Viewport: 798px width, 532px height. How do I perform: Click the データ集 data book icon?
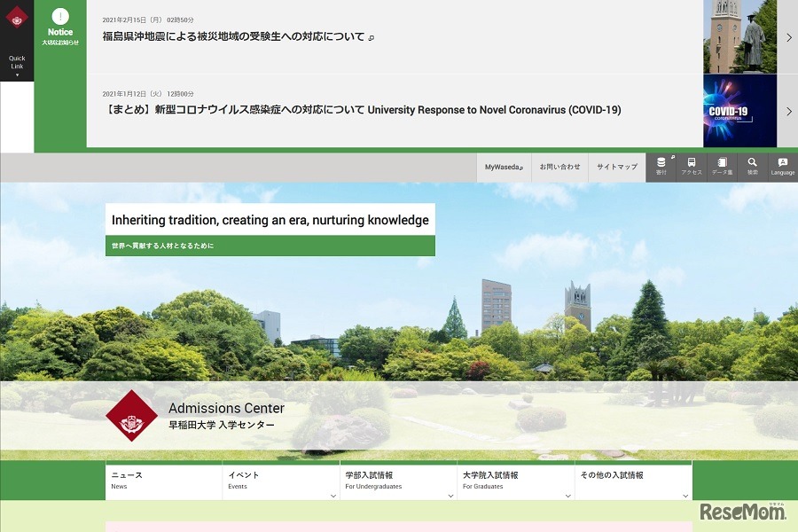coord(721,165)
